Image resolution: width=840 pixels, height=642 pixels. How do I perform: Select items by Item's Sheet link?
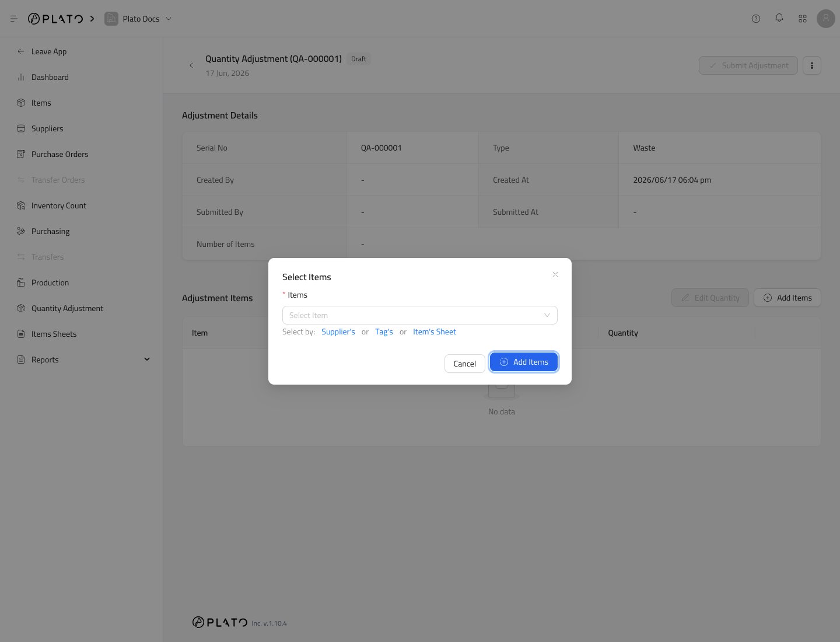(x=435, y=332)
